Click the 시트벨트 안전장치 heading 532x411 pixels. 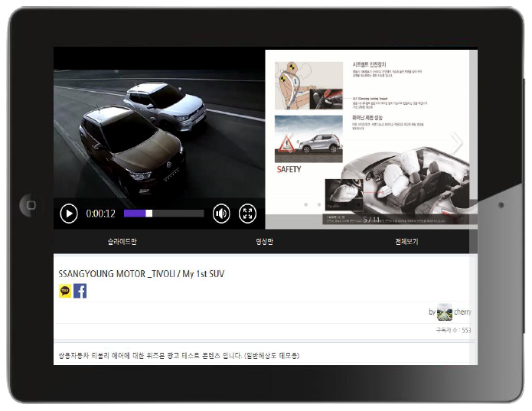(369, 64)
